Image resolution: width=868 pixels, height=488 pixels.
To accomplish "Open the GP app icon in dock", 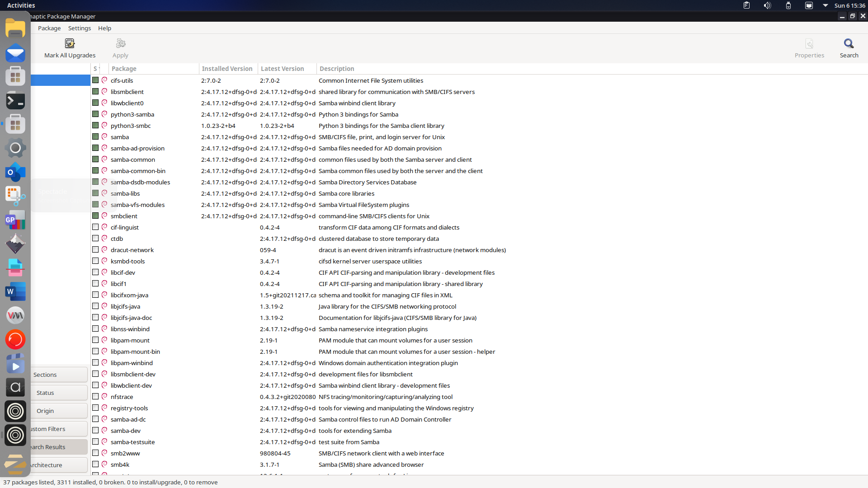I will pyautogui.click(x=15, y=221).
